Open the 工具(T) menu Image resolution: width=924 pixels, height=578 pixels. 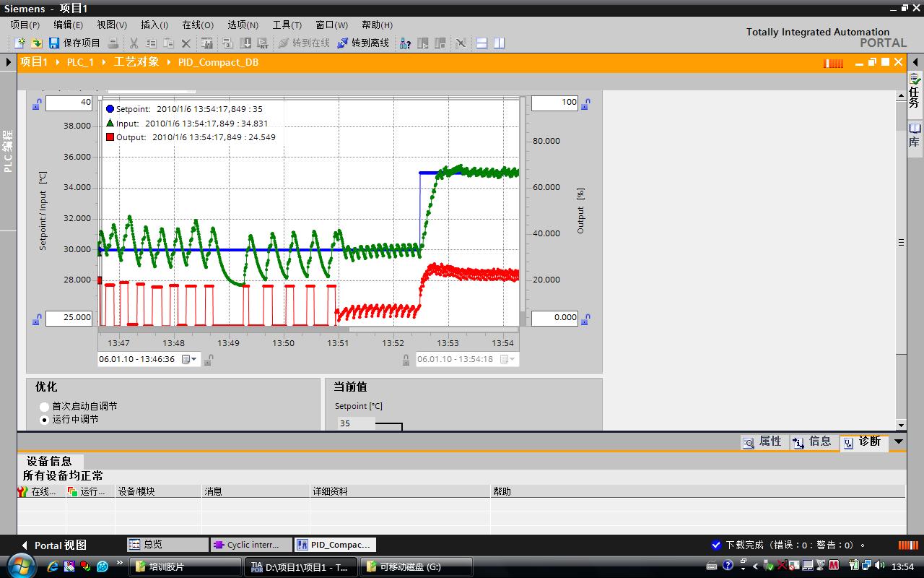(x=287, y=25)
